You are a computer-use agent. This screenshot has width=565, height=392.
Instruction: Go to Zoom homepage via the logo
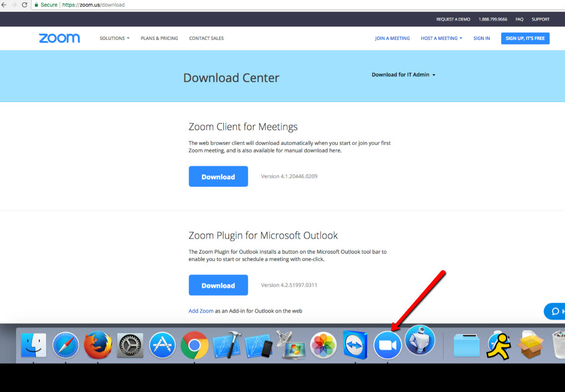coord(59,38)
